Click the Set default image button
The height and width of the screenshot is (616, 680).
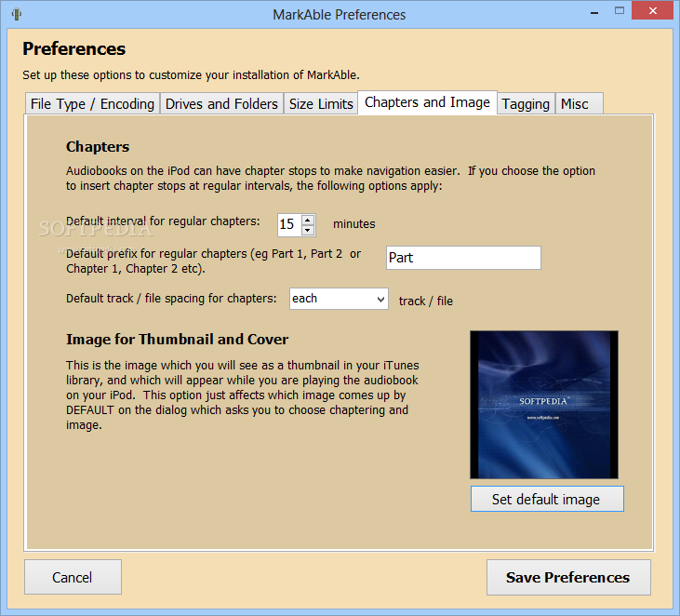click(547, 499)
